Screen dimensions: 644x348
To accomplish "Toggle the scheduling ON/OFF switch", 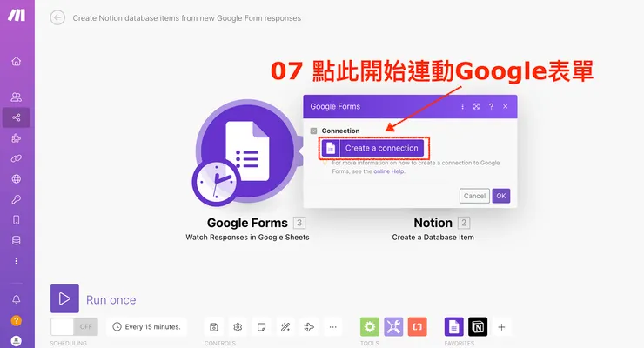I will [74, 326].
